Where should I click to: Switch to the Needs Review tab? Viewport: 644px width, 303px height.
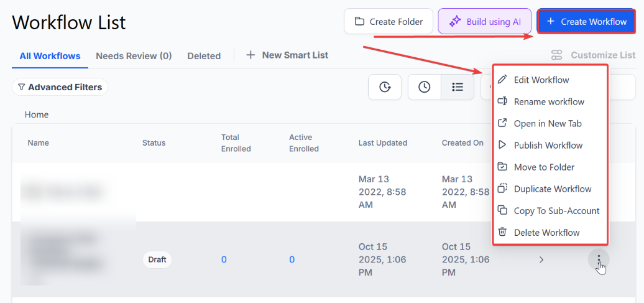(134, 56)
